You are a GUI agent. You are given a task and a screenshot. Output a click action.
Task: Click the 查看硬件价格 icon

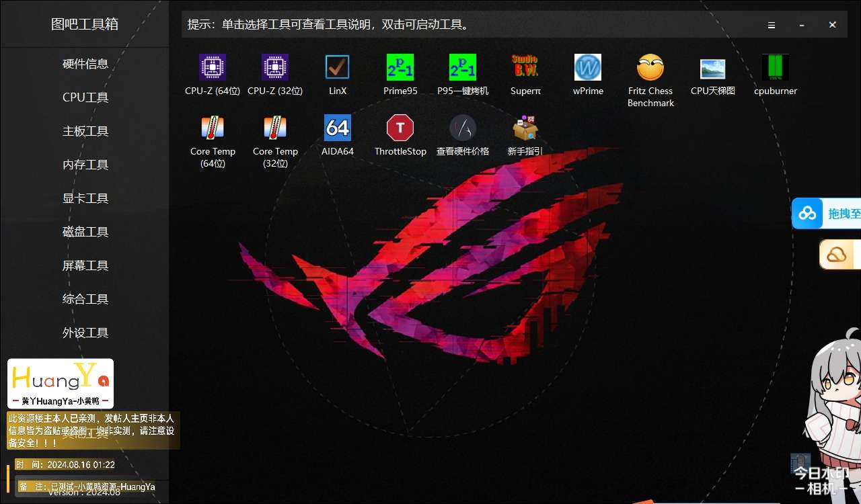(463, 128)
